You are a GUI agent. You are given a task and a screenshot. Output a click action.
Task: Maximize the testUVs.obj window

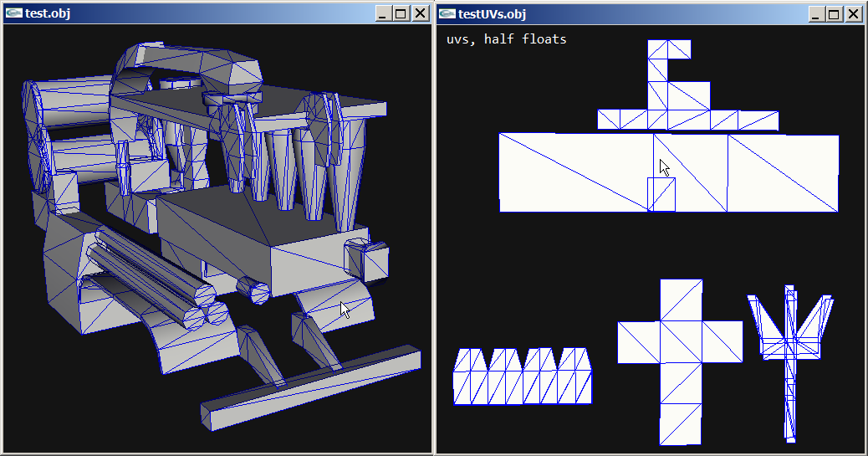[835, 14]
